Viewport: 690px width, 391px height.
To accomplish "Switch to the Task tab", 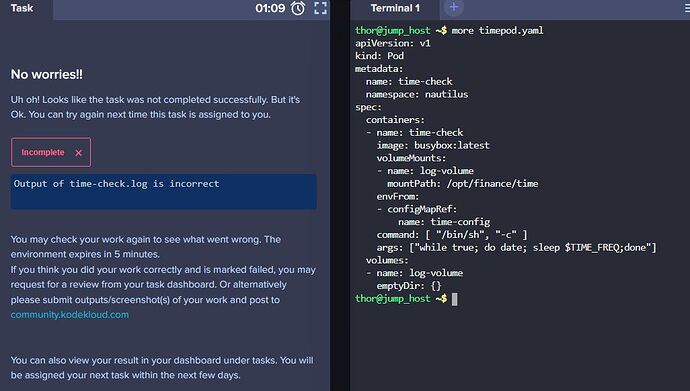I will [22, 8].
